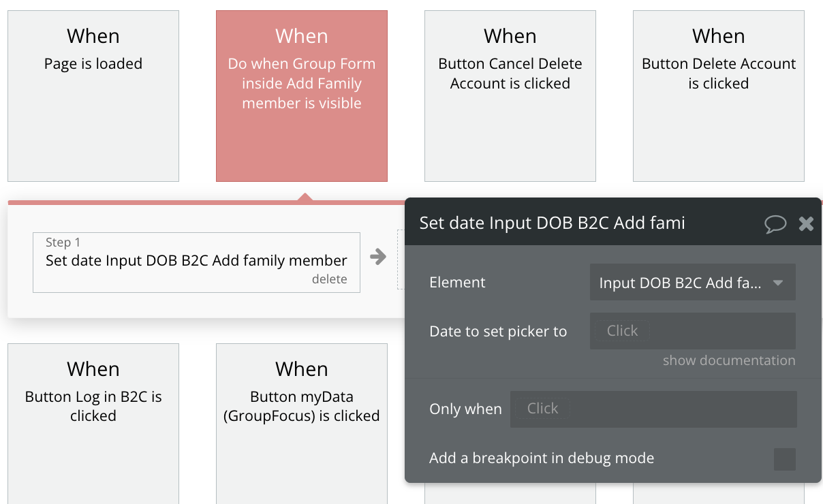Open the comment bubble icon in the action panel
Image resolution: width=823 pixels, height=504 pixels.
coord(775,223)
